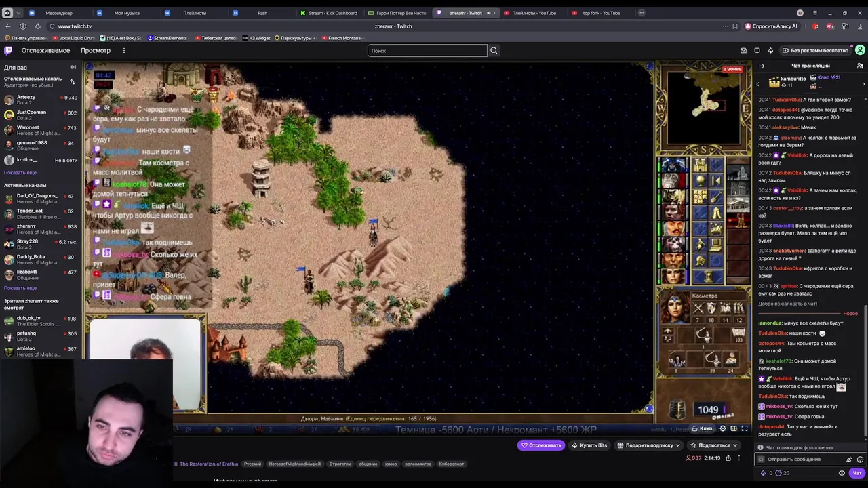Click Клип button on the player
The height and width of the screenshot is (488, 868).
click(703, 428)
